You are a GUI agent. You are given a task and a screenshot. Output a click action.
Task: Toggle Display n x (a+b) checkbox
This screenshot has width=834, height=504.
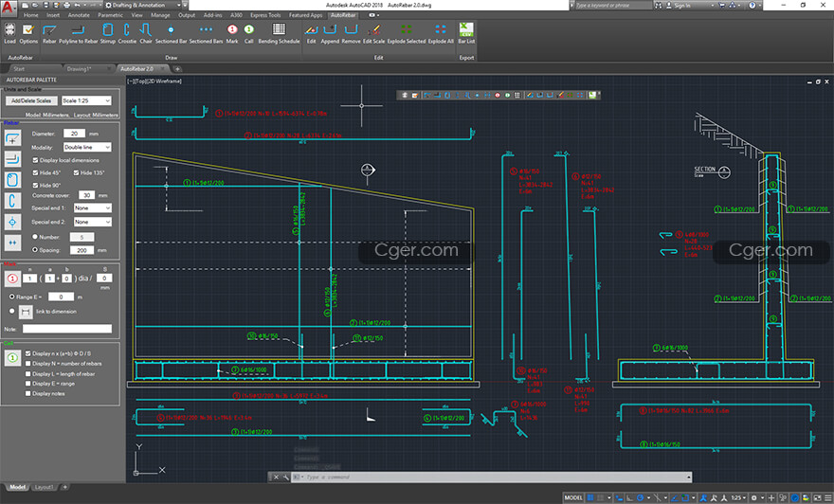27,353
